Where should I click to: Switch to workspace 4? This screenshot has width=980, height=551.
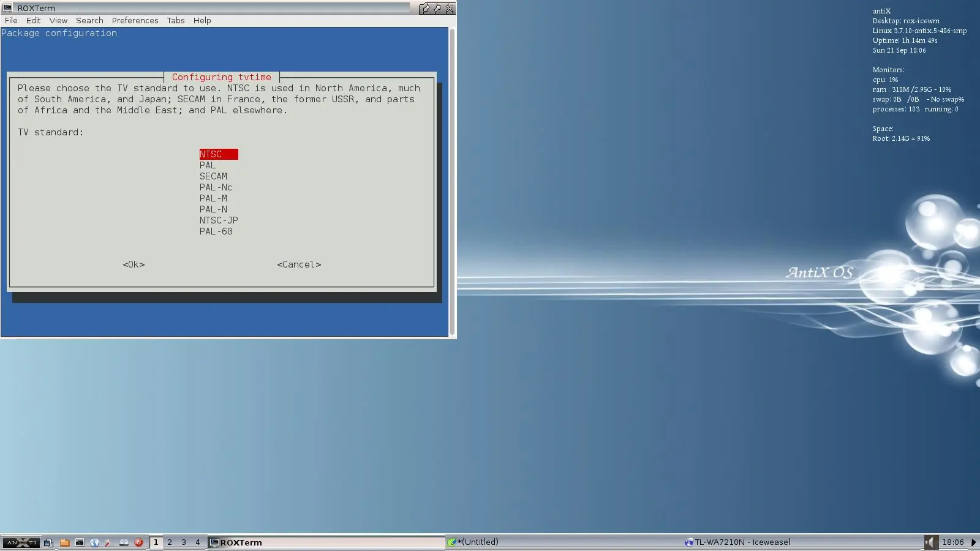coord(198,542)
